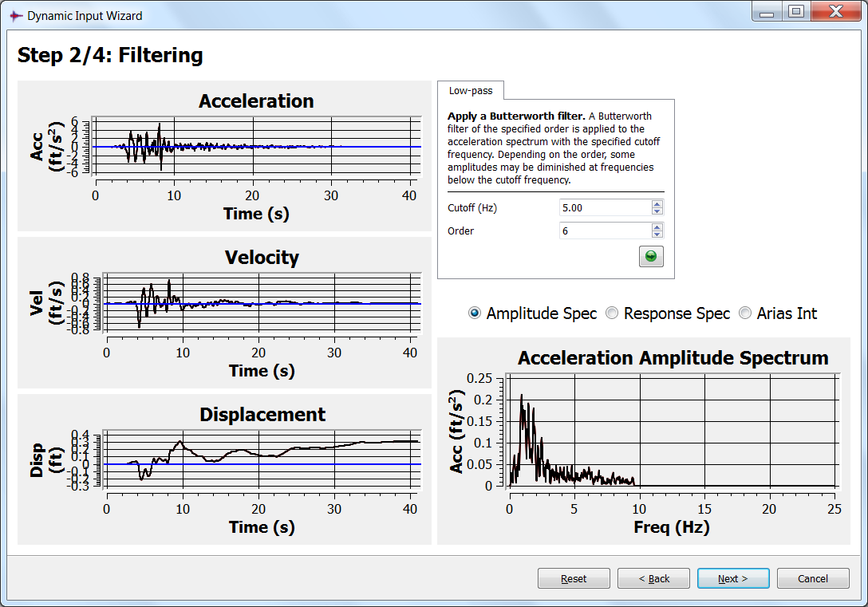868x607 pixels.
Task: Click the Velocity time history plot
Action: pyautogui.click(x=262, y=304)
